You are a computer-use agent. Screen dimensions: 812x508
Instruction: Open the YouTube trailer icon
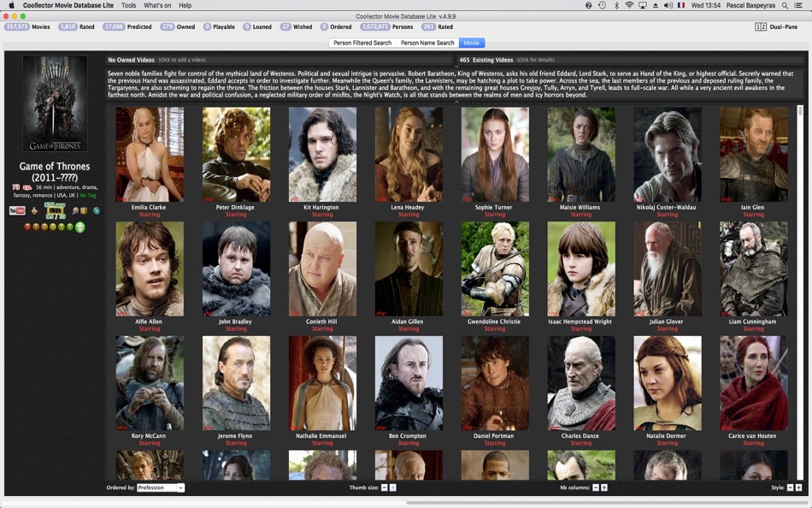tap(18, 210)
